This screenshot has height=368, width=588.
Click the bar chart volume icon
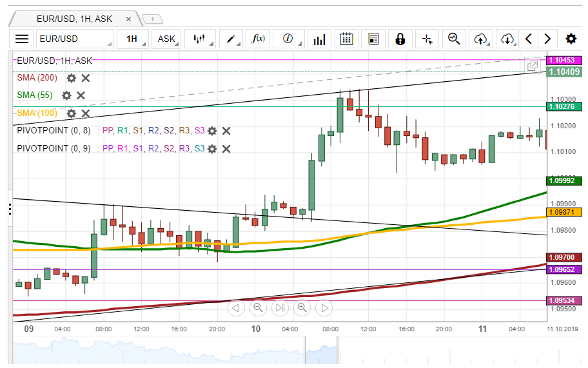click(x=318, y=39)
